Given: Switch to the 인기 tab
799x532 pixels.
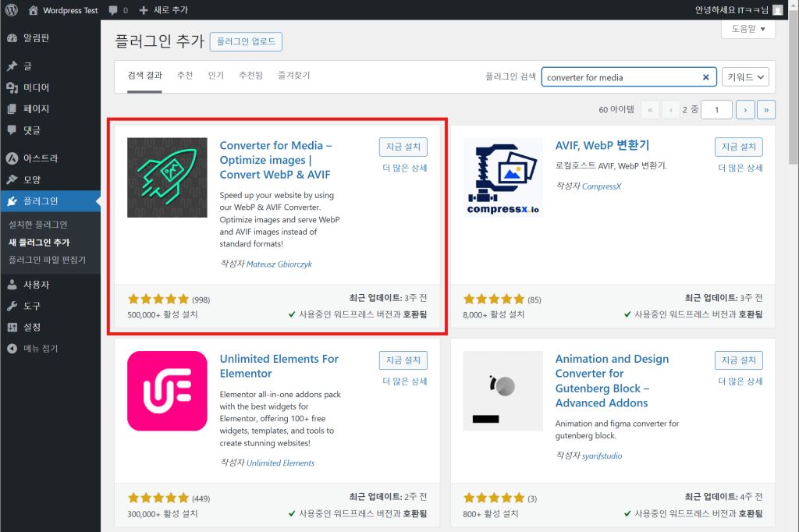Looking at the screenshot, I should [215, 76].
